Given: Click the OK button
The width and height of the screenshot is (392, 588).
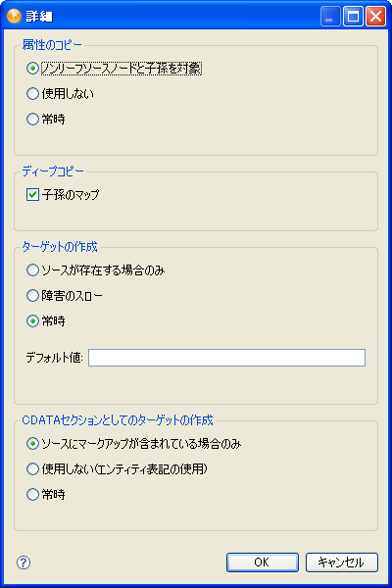Looking at the screenshot, I should pos(263,563).
